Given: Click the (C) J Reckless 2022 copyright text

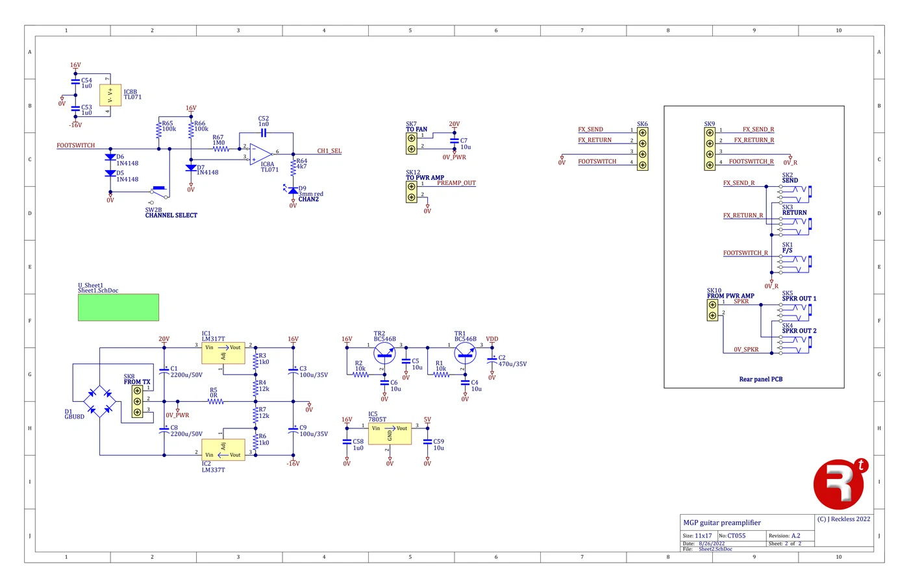Looking at the screenshot, I should click(844, 519).
